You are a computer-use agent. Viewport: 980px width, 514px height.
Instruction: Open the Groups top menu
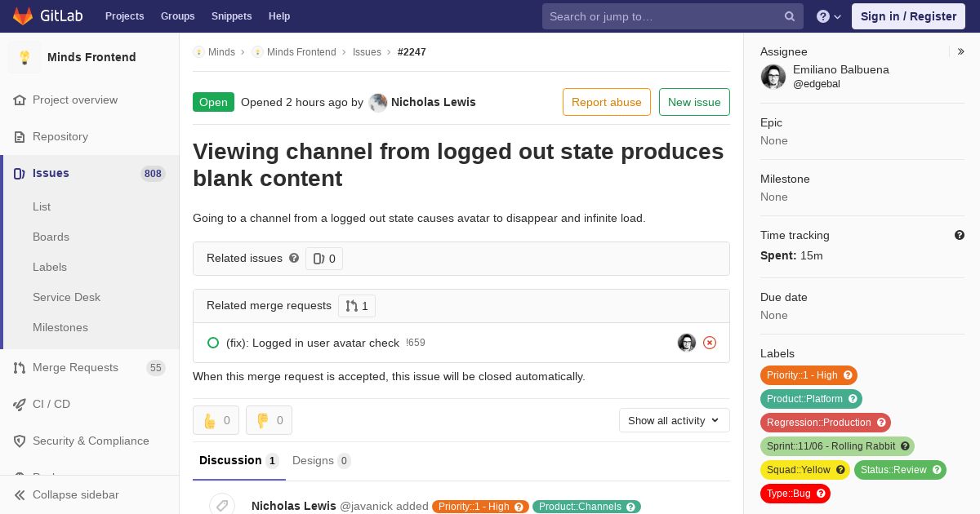pyautogui.click(x=177, y=16)
